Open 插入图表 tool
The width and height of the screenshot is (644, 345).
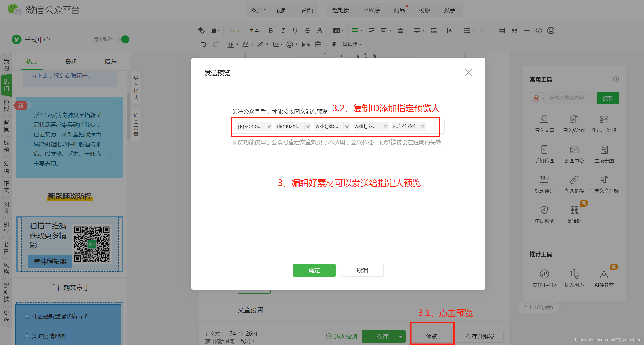click(x=574, y=278)
